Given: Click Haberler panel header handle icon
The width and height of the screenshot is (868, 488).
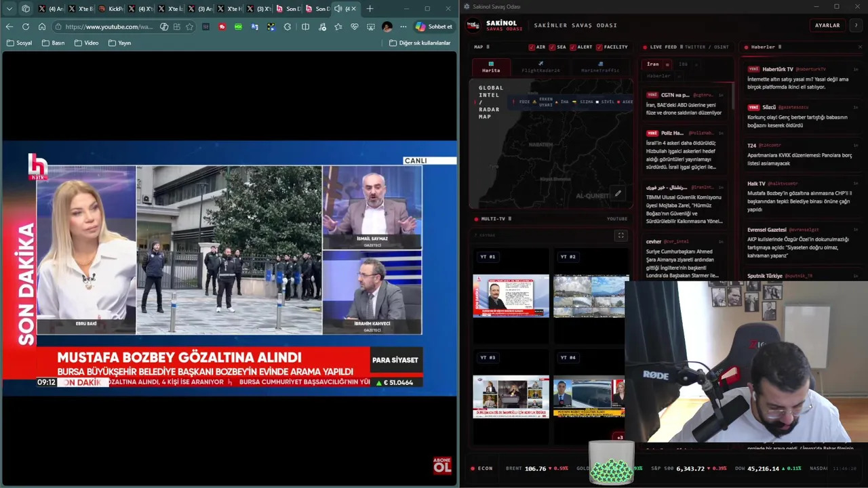Looking at the screenshot, I should (779, 47).
